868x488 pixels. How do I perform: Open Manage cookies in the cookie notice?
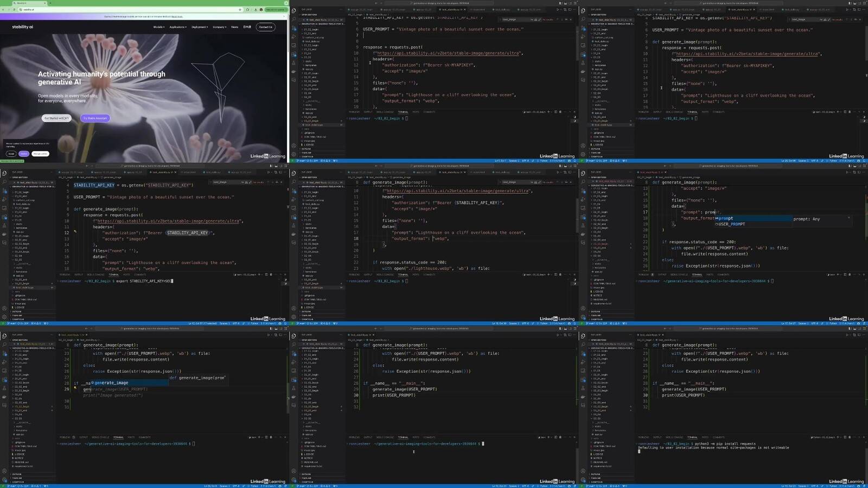[40, 154]
